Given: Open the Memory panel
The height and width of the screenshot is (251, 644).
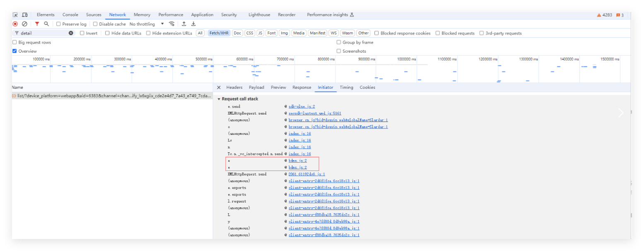Looking at the screenshot, I should pos(142,15).
